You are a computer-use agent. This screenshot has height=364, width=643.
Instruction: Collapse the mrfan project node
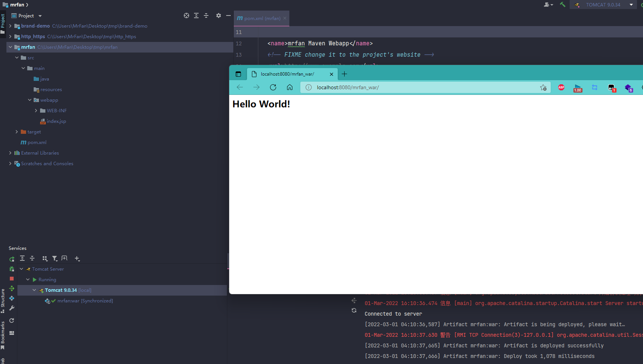point(10,47)
